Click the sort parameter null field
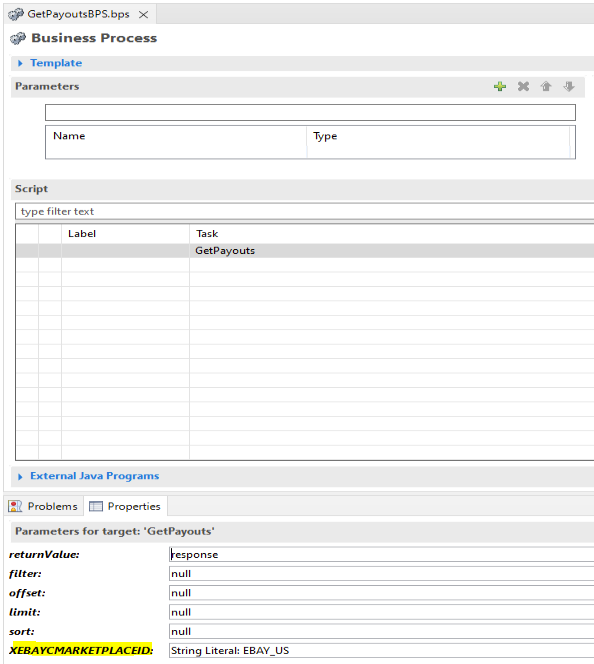The width and height of the screenshot is (594, 664). pos(381,631)
